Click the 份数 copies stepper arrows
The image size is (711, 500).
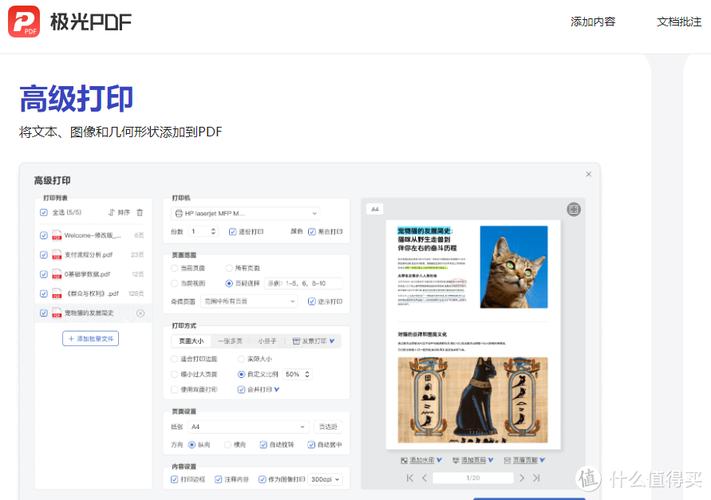click(x=213, y=232)
